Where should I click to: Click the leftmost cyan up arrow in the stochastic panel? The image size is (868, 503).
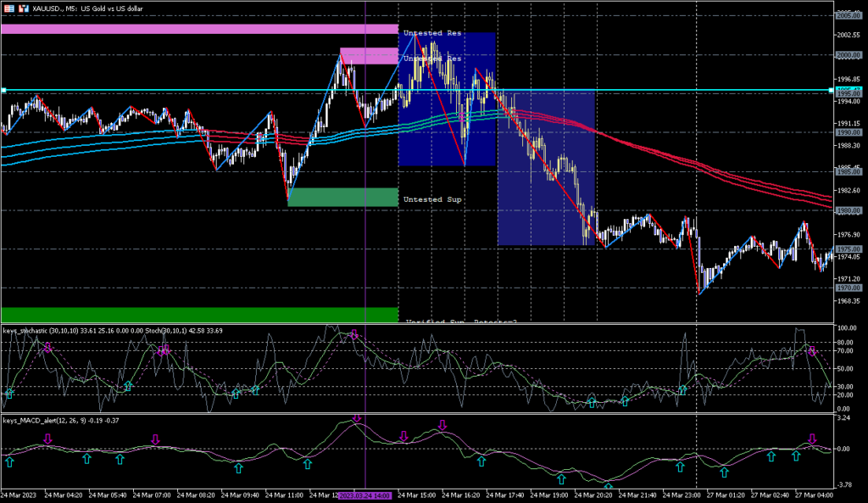coord(9,393)
